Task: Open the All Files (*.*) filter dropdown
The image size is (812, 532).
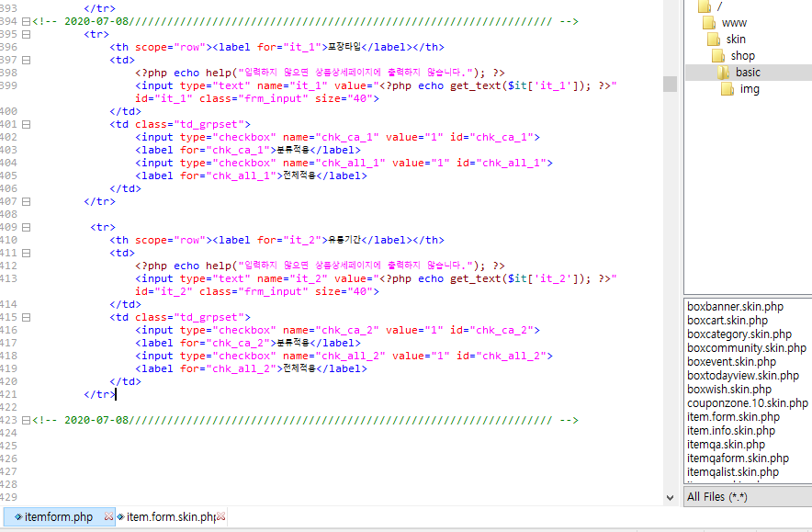Action: click(748, 496)
